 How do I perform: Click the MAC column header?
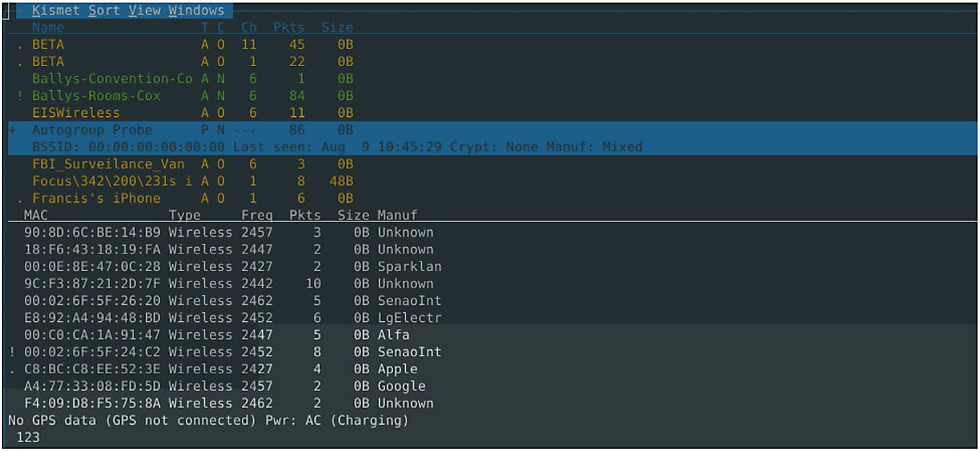(36, 215)
